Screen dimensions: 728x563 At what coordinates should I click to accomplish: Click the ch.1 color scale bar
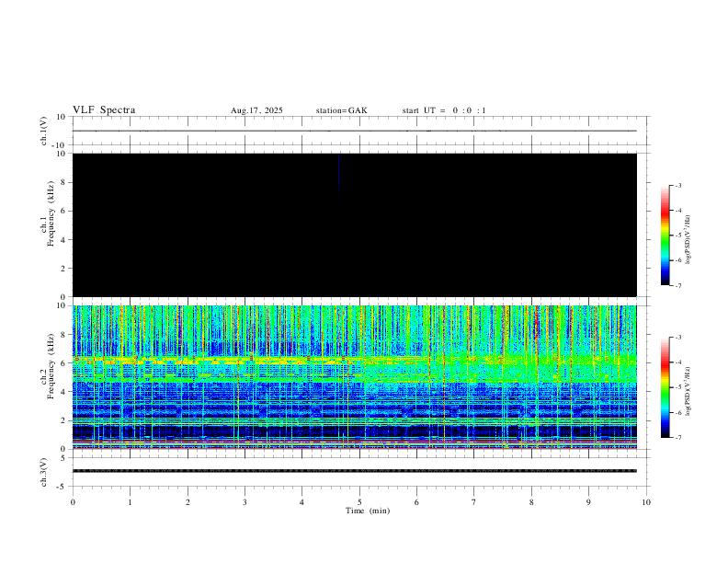pyautogui.click(x=665, y=236)
